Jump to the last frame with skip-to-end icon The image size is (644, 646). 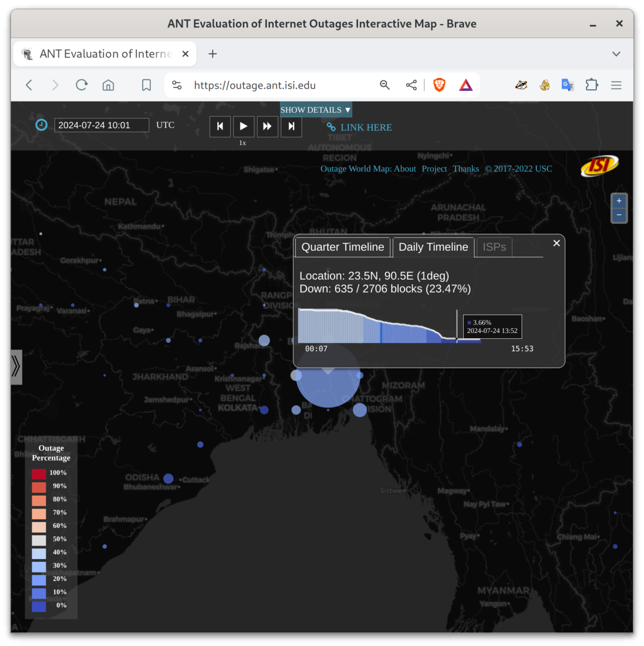(291, 126)
